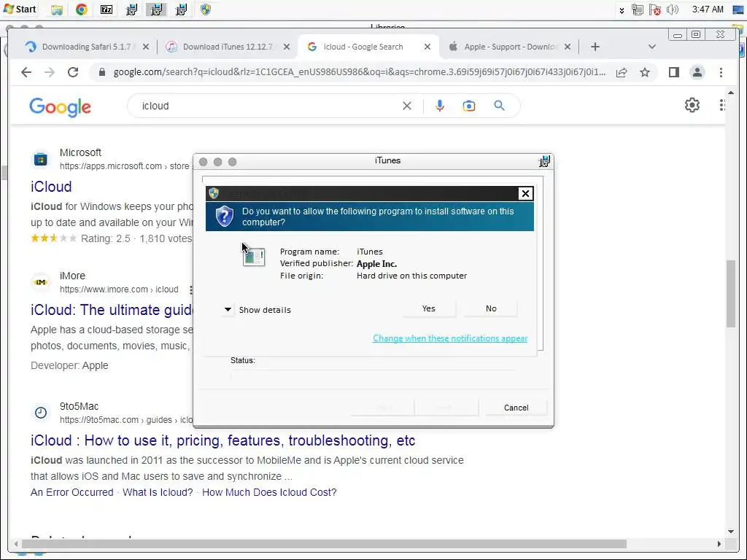747x560 pixels.
Task: Click Yes in the UAC prompt
Action: [x=429, y=308]
